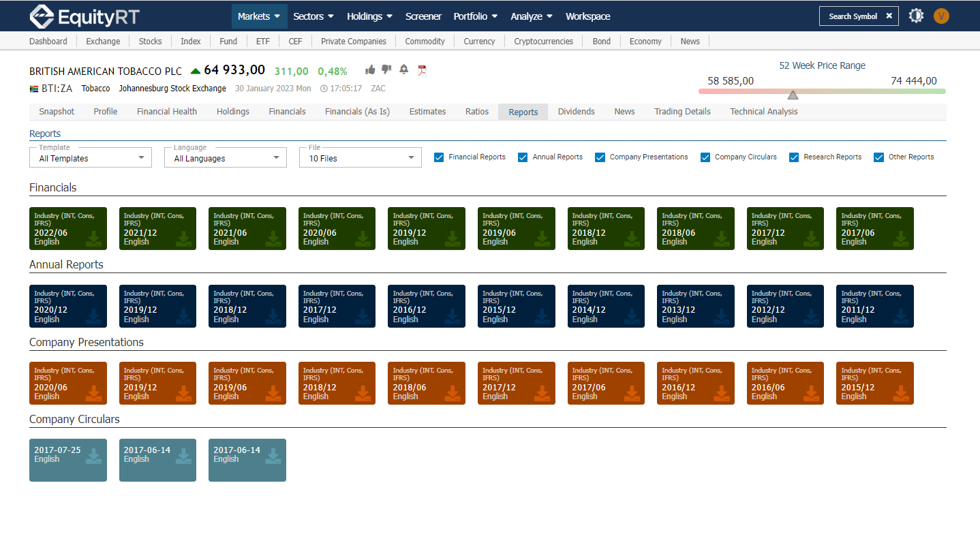Click the Tobacco sector link
This screenshot has height=545, width=980.
click(95, 89)
